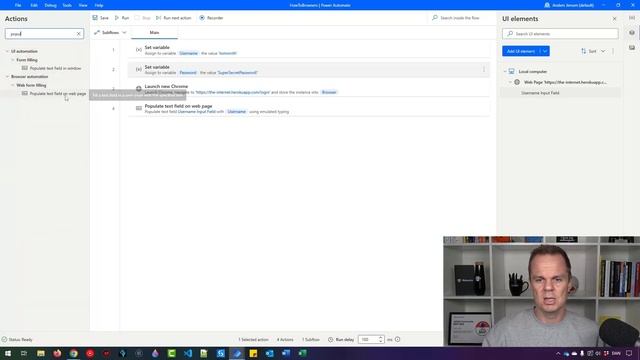
Task: Switch to the Main subflow tab
Action: [154, 33]
